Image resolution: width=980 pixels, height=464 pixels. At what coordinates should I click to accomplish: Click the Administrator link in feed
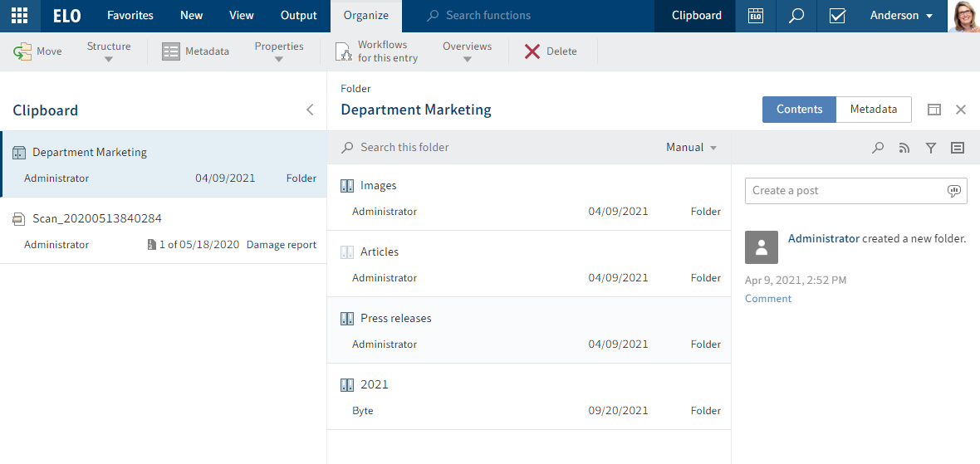pyautogui.click(x=823, y=238)
